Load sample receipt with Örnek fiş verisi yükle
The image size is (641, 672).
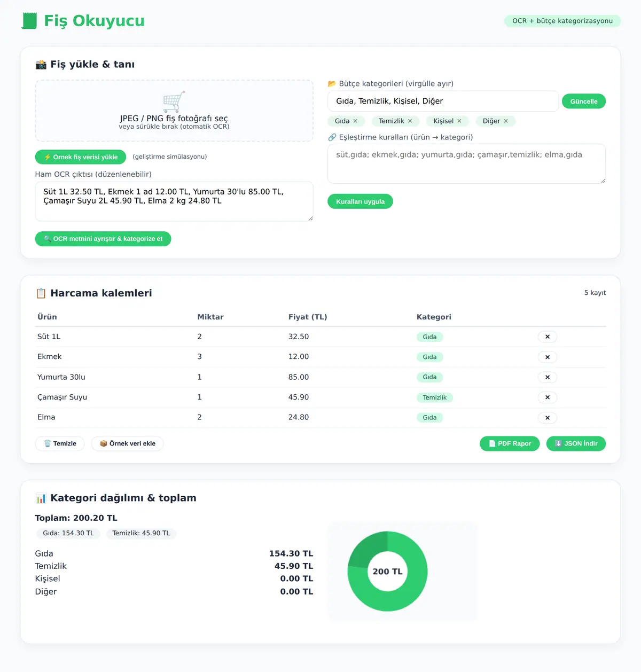pyautogui.click(x=81, y=157)
